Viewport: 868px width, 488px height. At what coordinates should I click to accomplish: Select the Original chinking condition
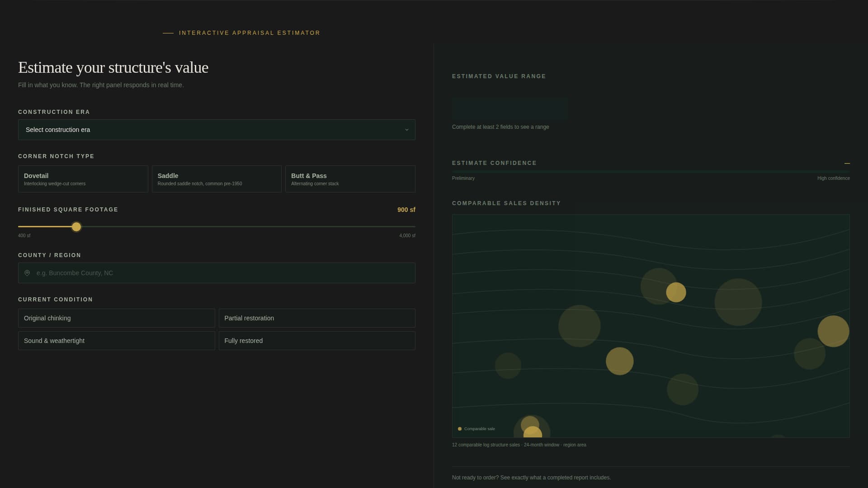116,318
